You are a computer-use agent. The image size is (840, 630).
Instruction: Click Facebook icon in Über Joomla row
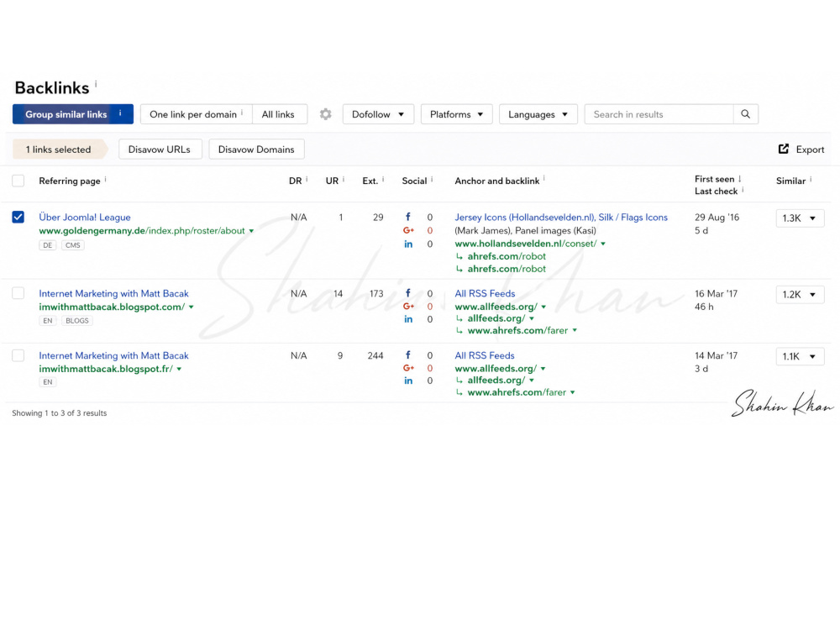pos(408,217)
